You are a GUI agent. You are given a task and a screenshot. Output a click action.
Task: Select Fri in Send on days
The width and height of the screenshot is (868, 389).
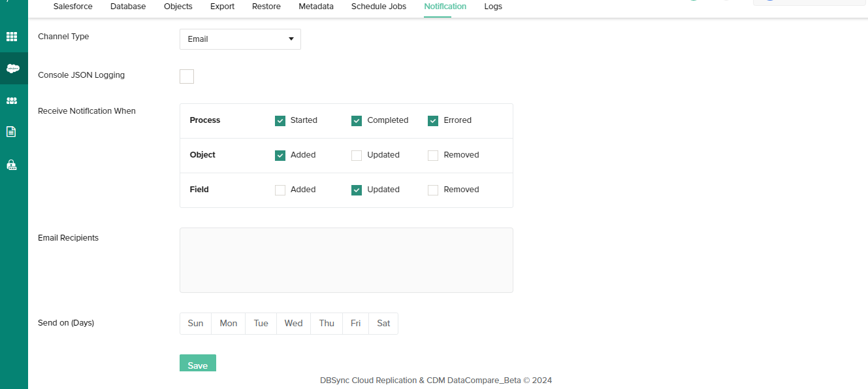[x=355, y=324]
